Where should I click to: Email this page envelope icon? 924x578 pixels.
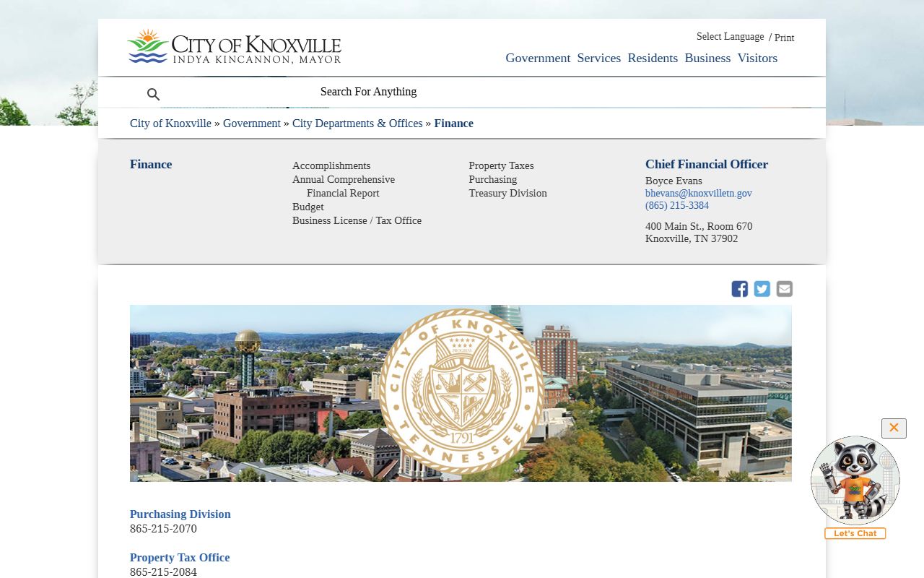pyautogui.click(x=784, y=289)
